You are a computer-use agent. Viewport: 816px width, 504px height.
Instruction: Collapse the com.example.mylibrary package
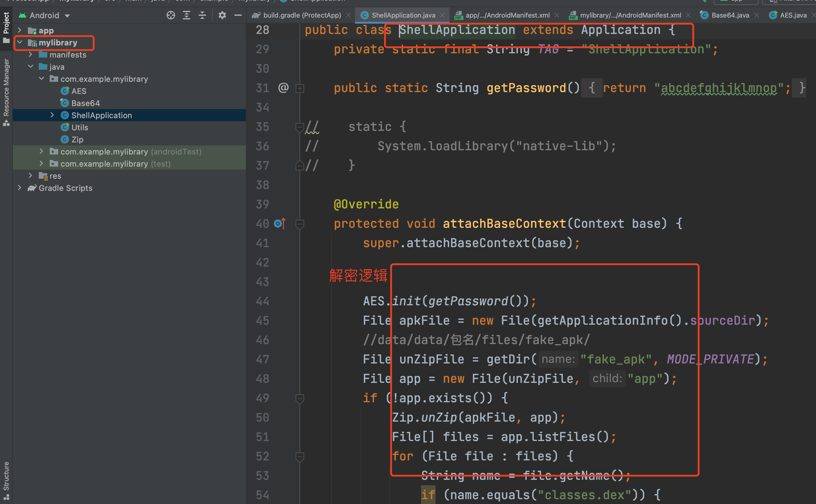coord(41,79)
